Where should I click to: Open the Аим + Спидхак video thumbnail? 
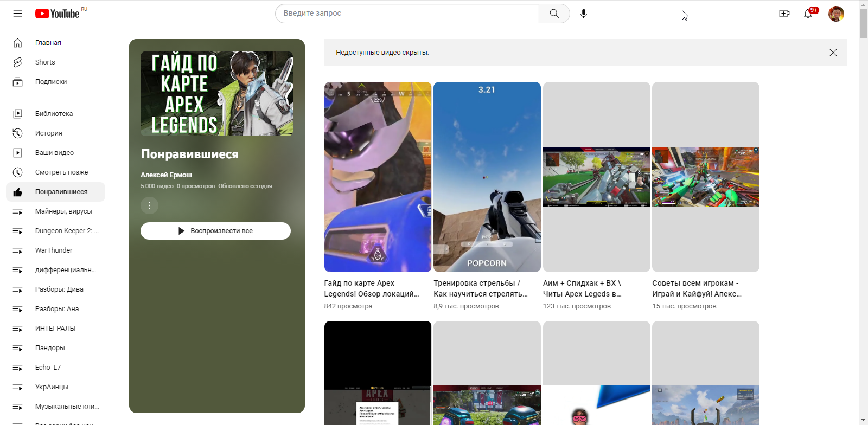click(596, 177)
